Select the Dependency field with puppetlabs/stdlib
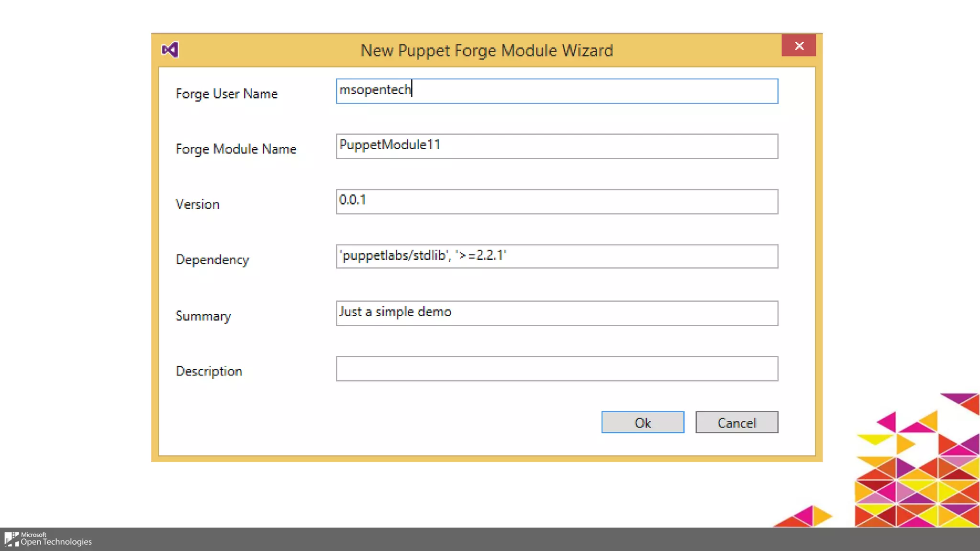 coord(557,256)
